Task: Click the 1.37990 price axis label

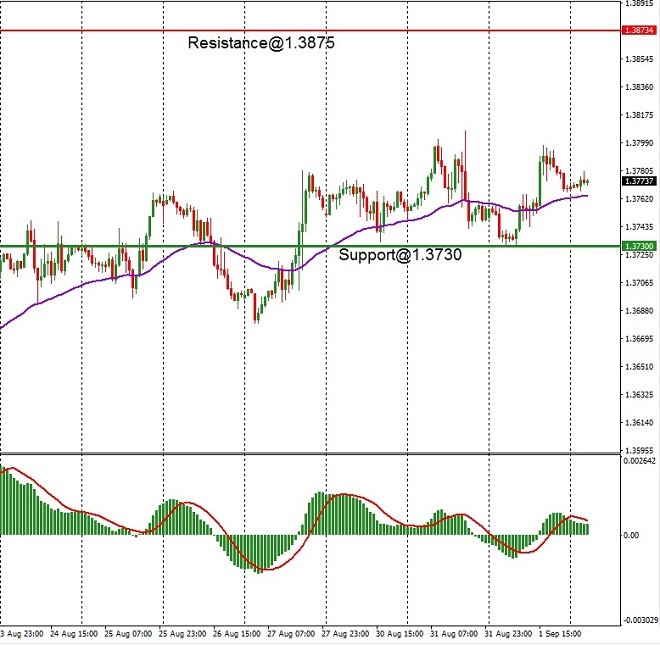Action: coord(639,143)
